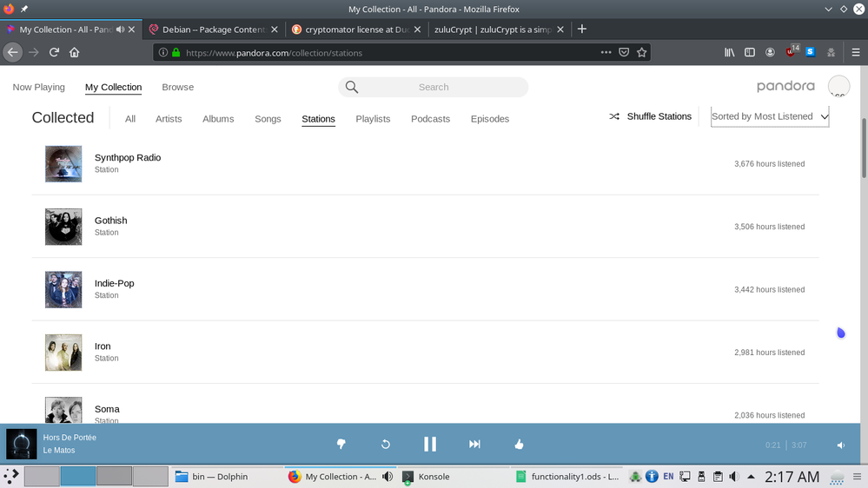868x488 pixels.
Task: Click the Shuffle Stations button
Action: pyautogui.click(x=650, y=116)
